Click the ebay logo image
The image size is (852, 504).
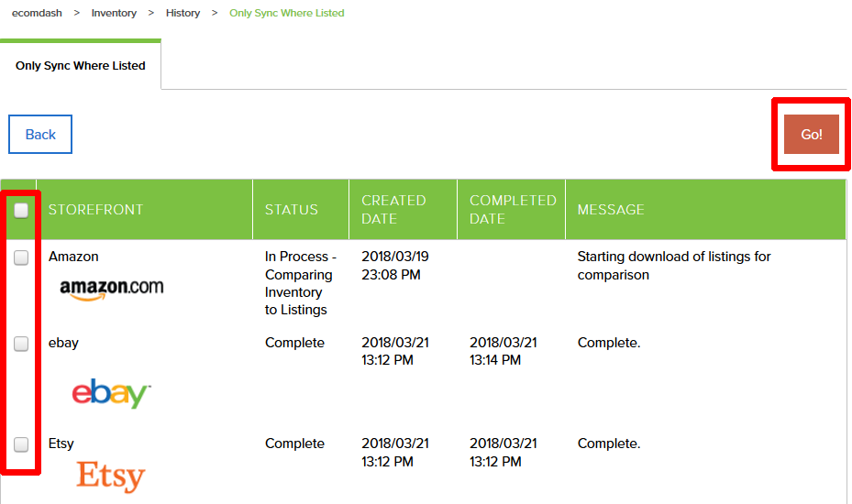(111, 393)
